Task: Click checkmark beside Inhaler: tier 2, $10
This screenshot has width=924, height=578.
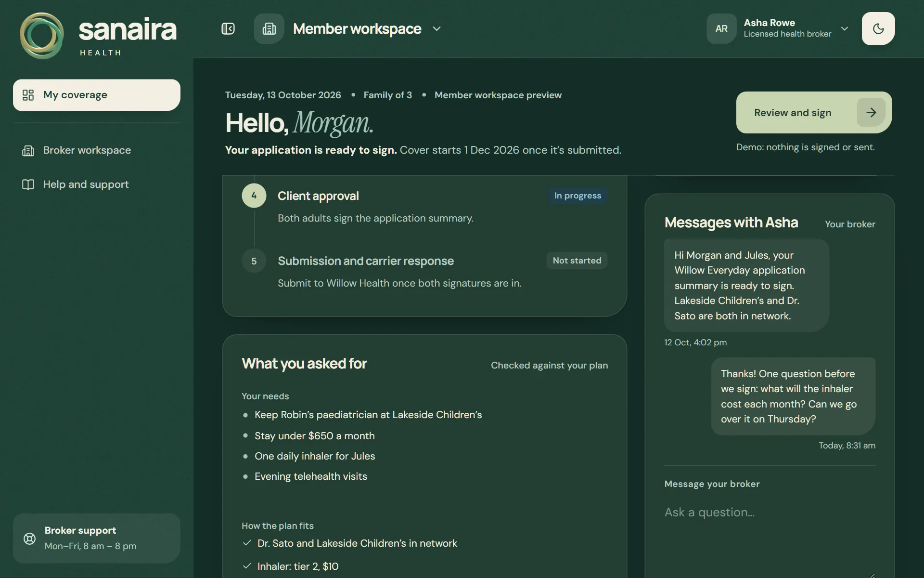Action: [x=247, y=566]
